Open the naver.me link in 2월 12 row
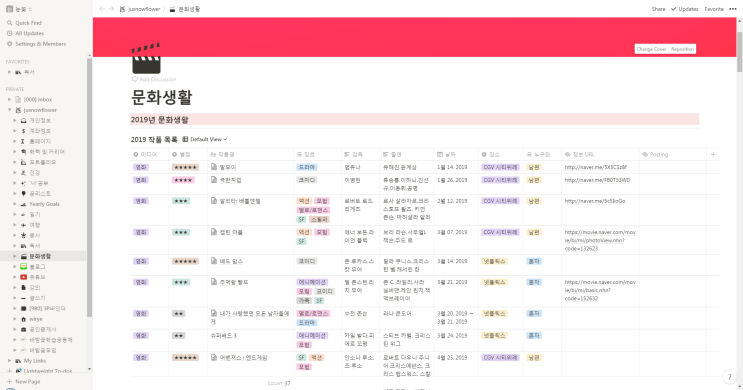This screenshot has height=390, width=743. point(595,201)
